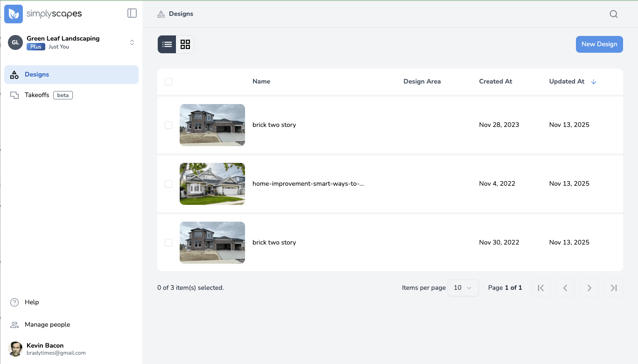Open the Designs section from the sidebar
This screenshot has width=638, height=364.
point(36,74)
